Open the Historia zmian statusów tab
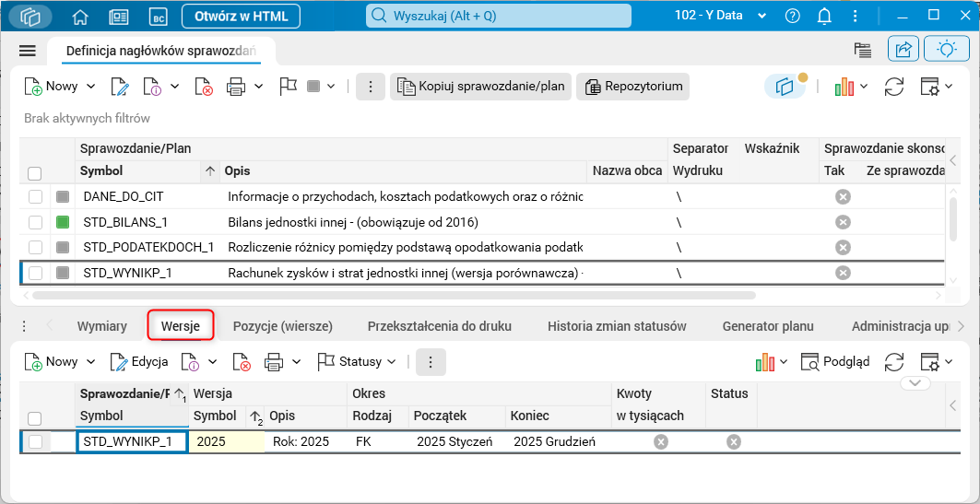The height and width of the screenshot is (504, 980). click(617, 326)
